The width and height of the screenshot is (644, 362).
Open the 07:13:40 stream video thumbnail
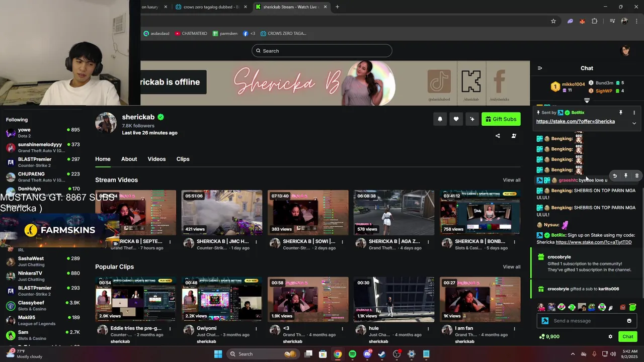coord(308,213)
